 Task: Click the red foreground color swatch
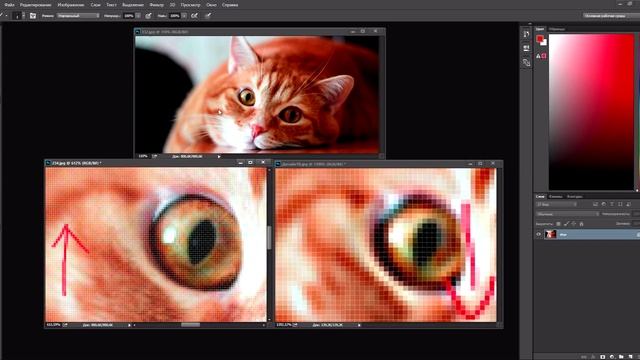pos(540,38)
